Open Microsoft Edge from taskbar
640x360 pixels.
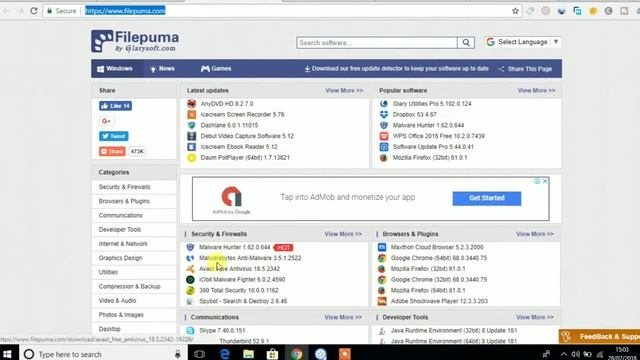pos(224,354)
